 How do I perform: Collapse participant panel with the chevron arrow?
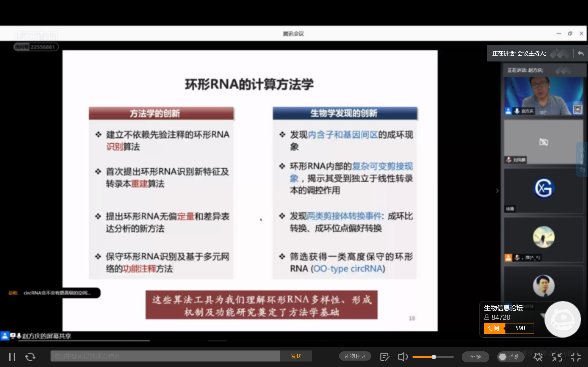[x=497, y=191]
